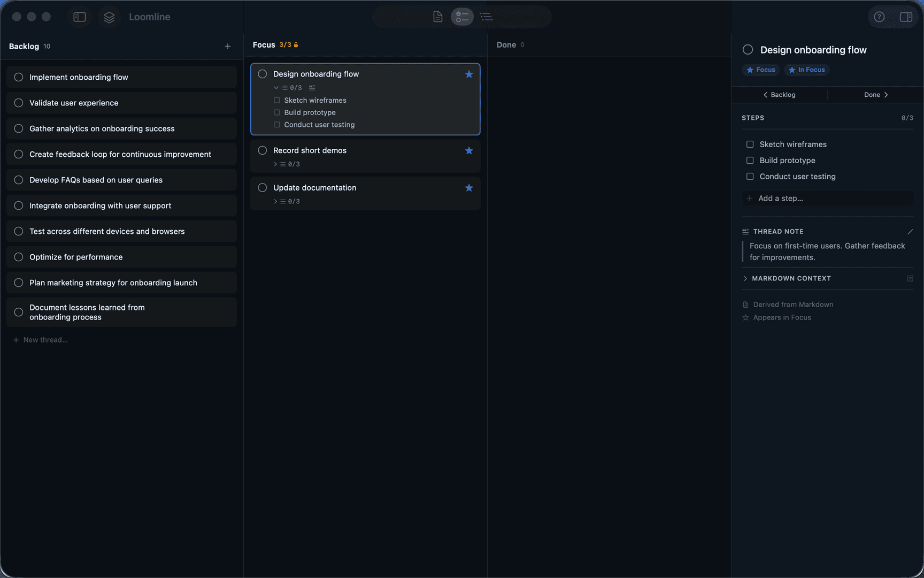
Task: Collapse subtasks on Design onboarding flow card
Action: [x=276, y=87]
